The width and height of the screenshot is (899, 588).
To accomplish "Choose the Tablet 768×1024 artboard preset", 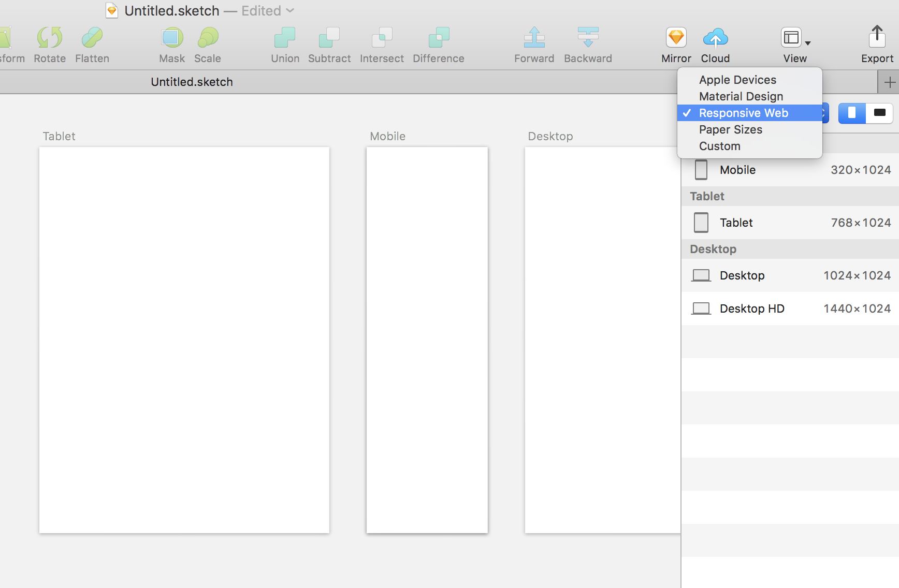I will (790, 223).
